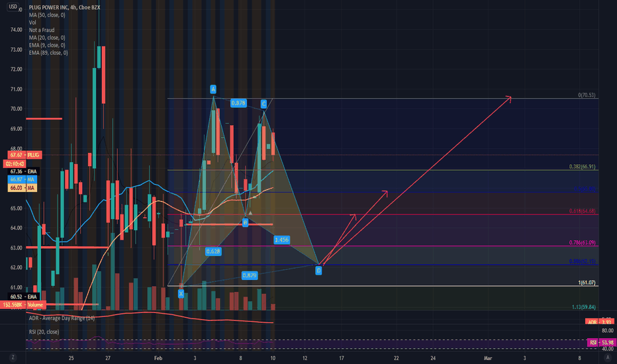Select the EMA (9, close, 0) legend
This screenshot has height=364, width=617.
tap(47, 45)
